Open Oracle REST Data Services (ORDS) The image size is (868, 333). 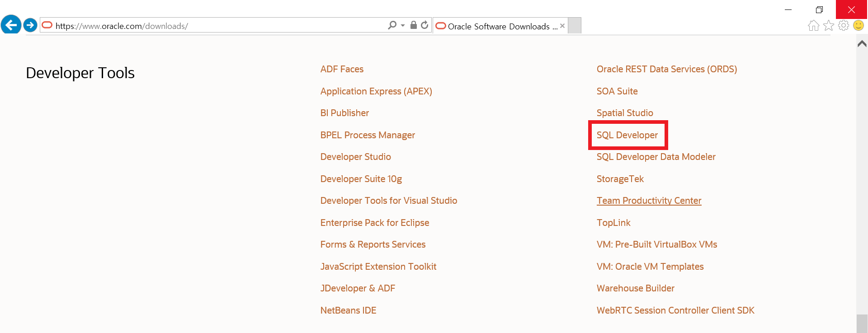(666, 69)
